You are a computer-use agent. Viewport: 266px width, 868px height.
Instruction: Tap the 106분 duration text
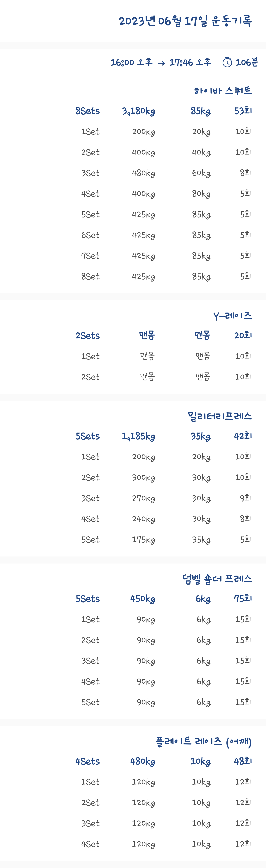coord(247,62)
